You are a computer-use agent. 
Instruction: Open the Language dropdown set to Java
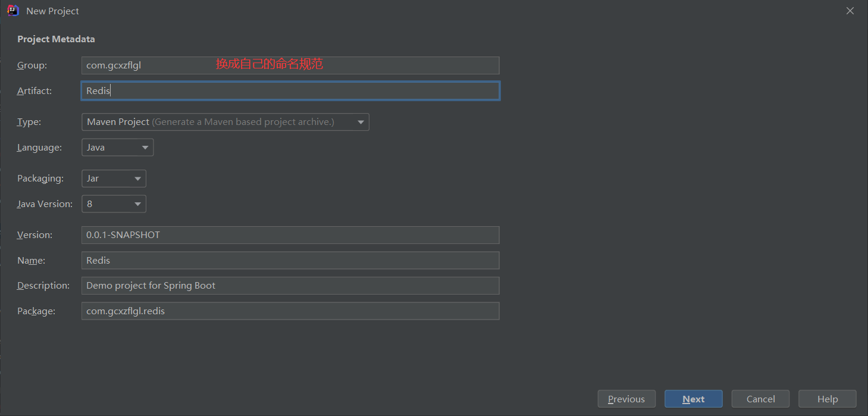[118, 148]
